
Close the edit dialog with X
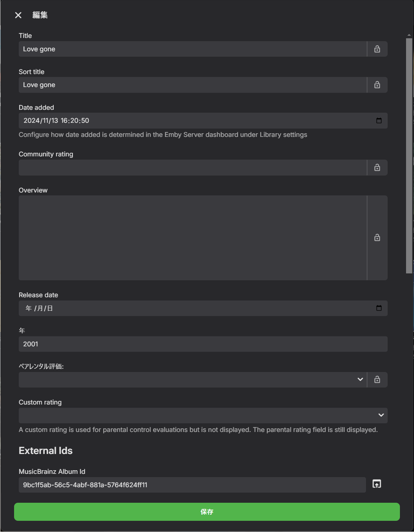pos(18,15)
